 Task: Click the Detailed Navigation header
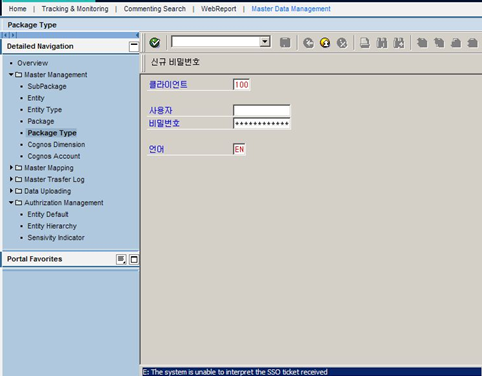tap(40, 46)
